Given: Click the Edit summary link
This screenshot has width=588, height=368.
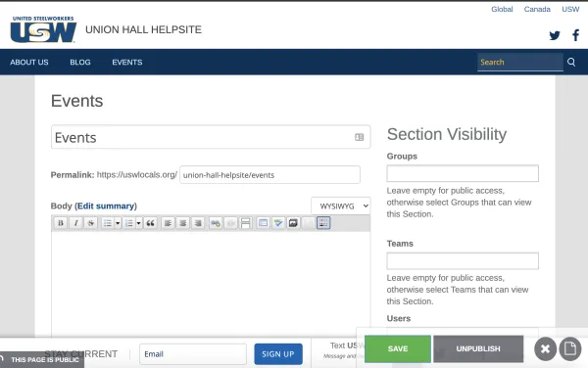Looking at the screenshot, I should point(106,206).
